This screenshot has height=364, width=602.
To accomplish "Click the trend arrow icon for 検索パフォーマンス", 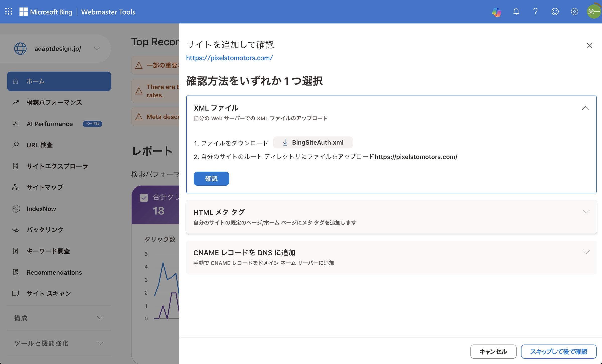I will (x=16, y=102).
